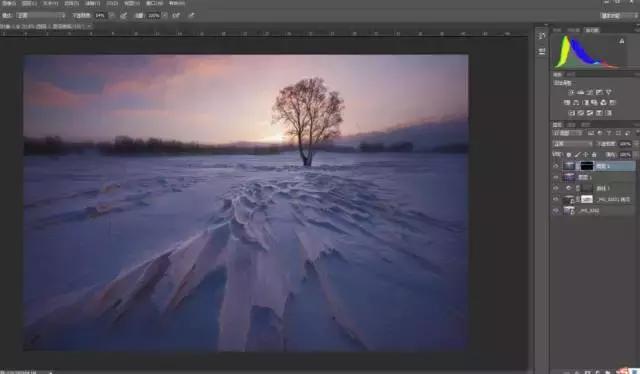Filter layers list by smart objects
This screenshot has width=640, height=374.
point(627,133)
